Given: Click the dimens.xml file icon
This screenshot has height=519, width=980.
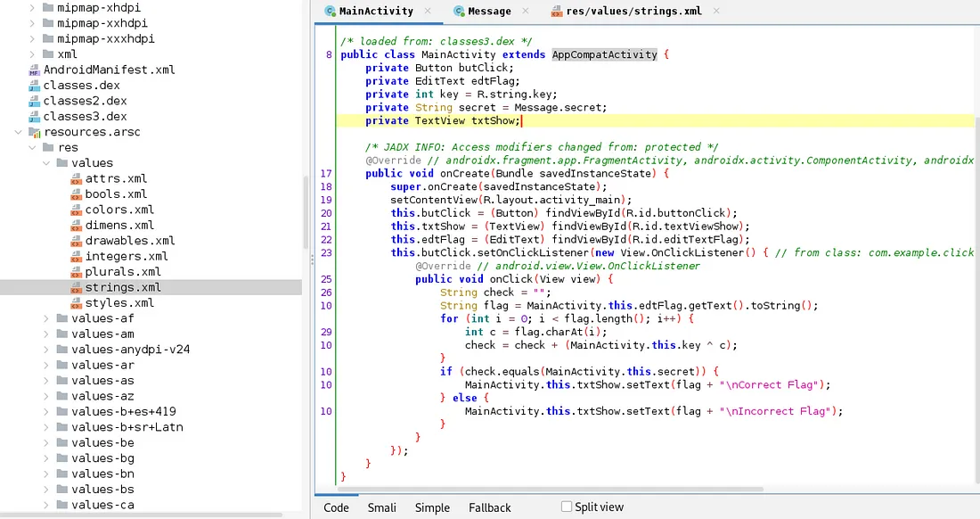Looking at the screenshot, I should coord(77,226).
